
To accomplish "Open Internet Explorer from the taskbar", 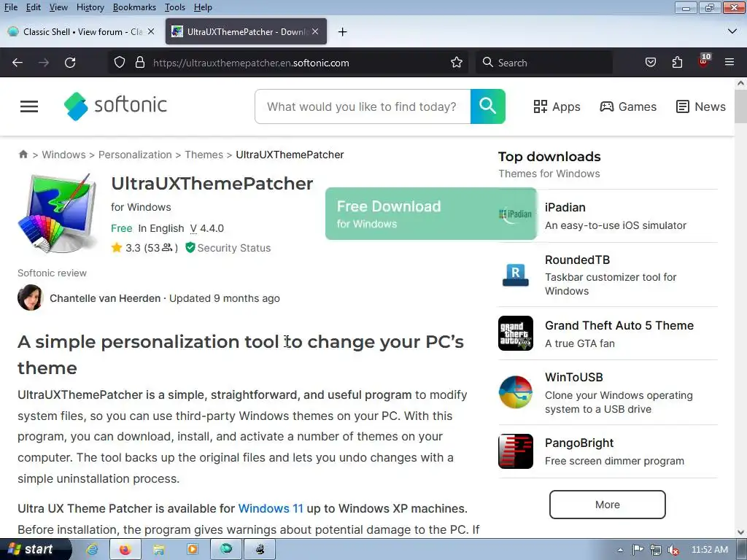I will 92,550.
